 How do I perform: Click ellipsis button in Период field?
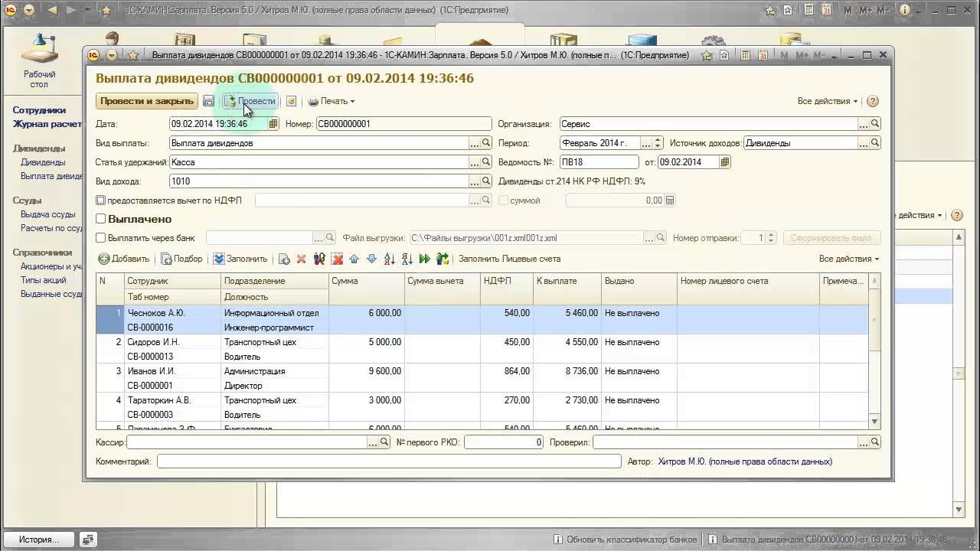coord(646,143)
